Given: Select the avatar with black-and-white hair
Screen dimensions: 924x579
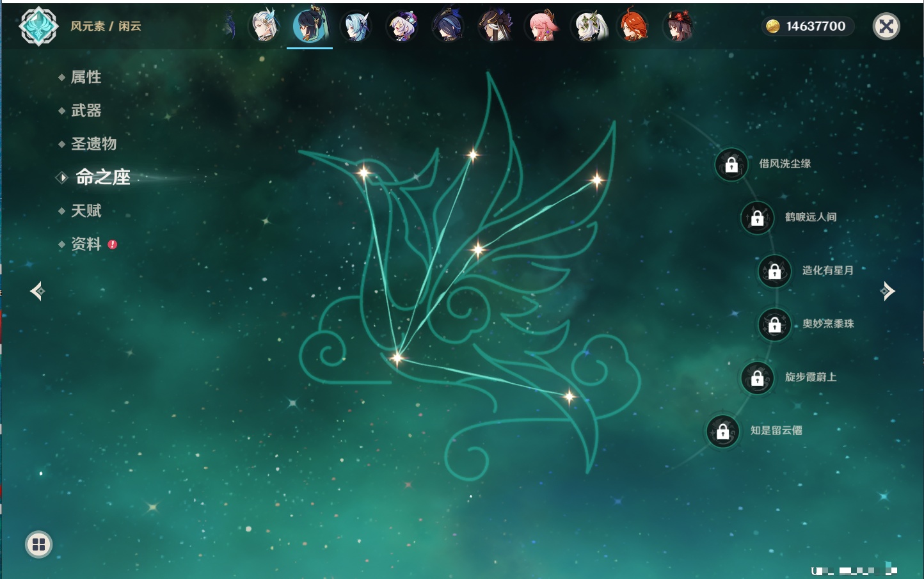Looking at the screenshot, I should [495, 27].
